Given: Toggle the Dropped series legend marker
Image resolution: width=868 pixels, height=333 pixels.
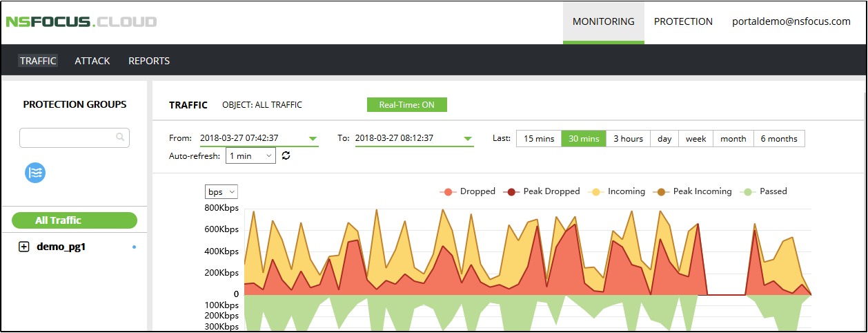Looking at the screenshot, I should click(448, 191).
